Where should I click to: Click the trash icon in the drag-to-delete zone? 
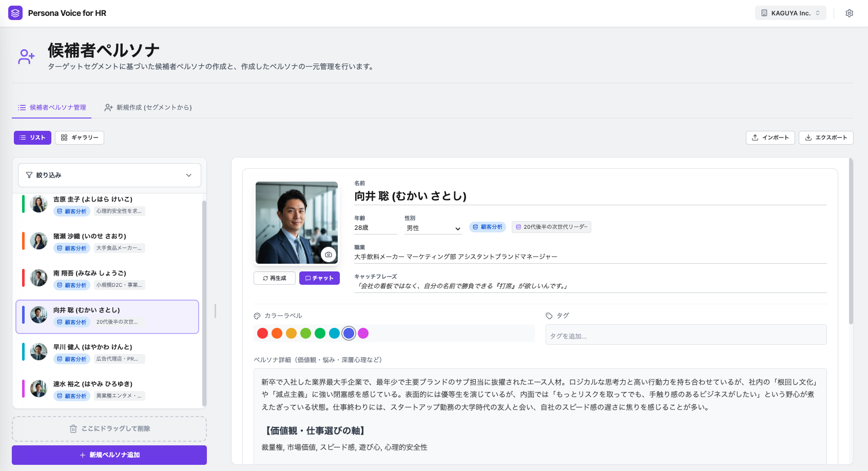coord(72,428)
